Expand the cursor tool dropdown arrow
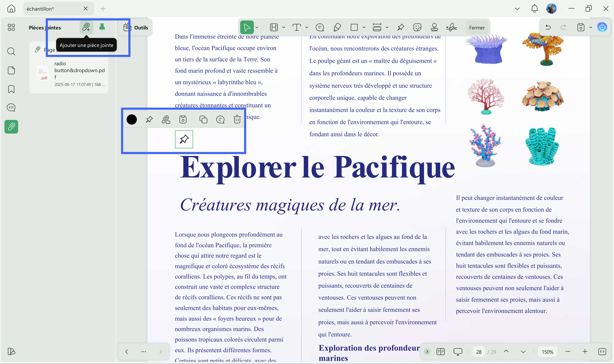Viewport: 614px width, 364px height. pos(257,28)
